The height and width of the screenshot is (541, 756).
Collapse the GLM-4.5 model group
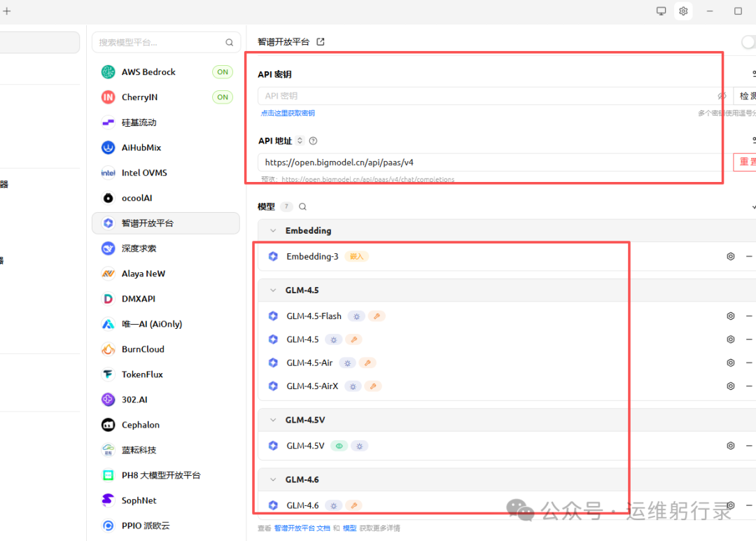click(273, 290)
